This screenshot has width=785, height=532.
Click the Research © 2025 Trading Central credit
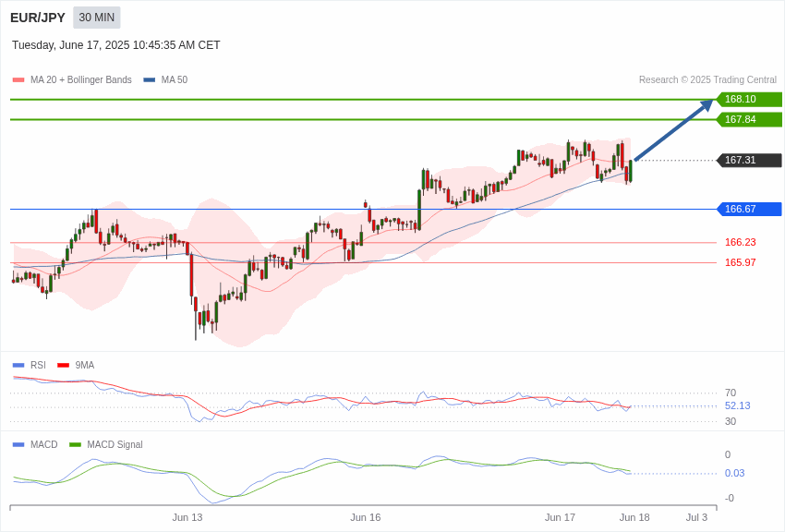[707, 80]
